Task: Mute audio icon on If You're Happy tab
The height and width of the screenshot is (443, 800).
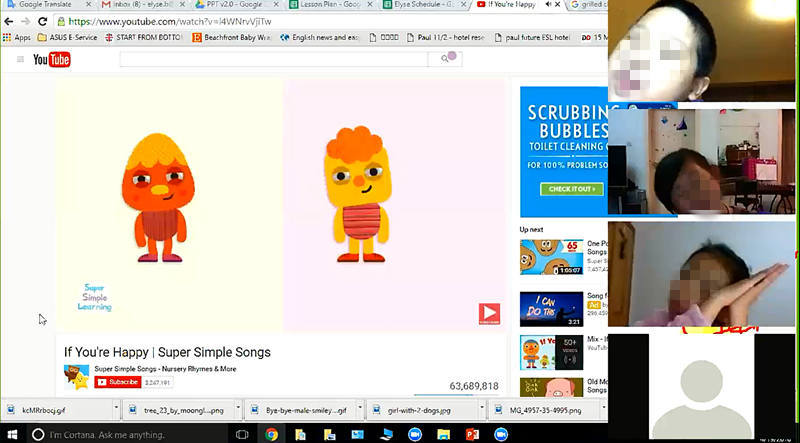Action: (548, 5)
